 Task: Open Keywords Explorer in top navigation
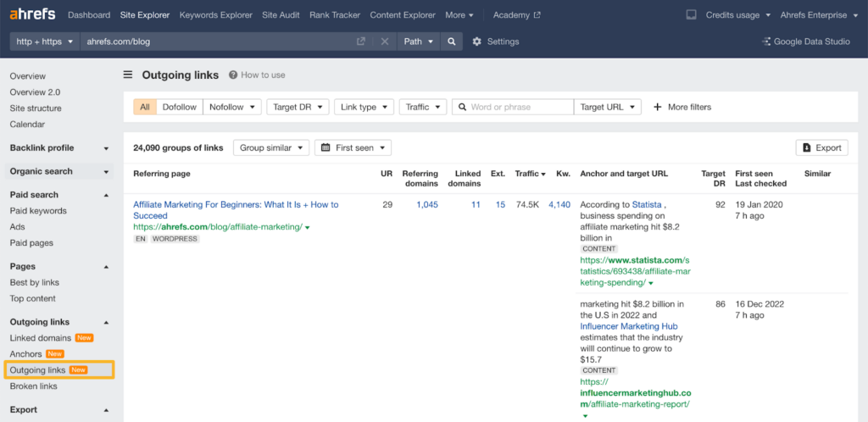(x=214, y=15)
